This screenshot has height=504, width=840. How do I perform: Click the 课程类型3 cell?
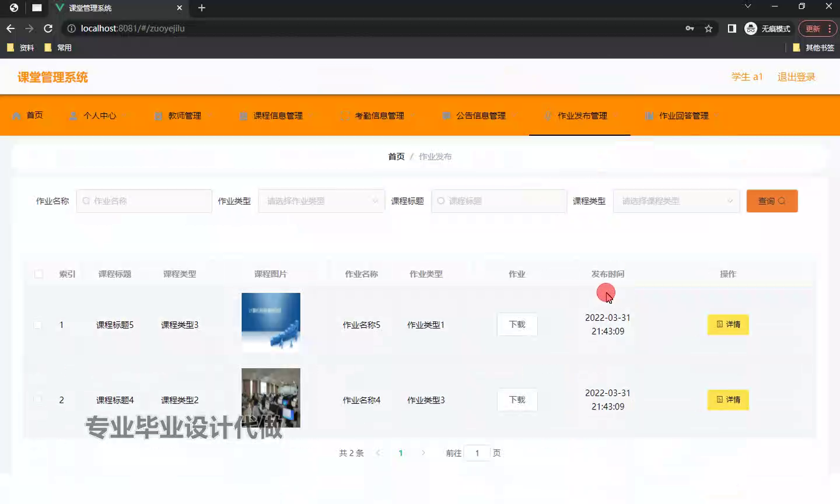(180, 325)
